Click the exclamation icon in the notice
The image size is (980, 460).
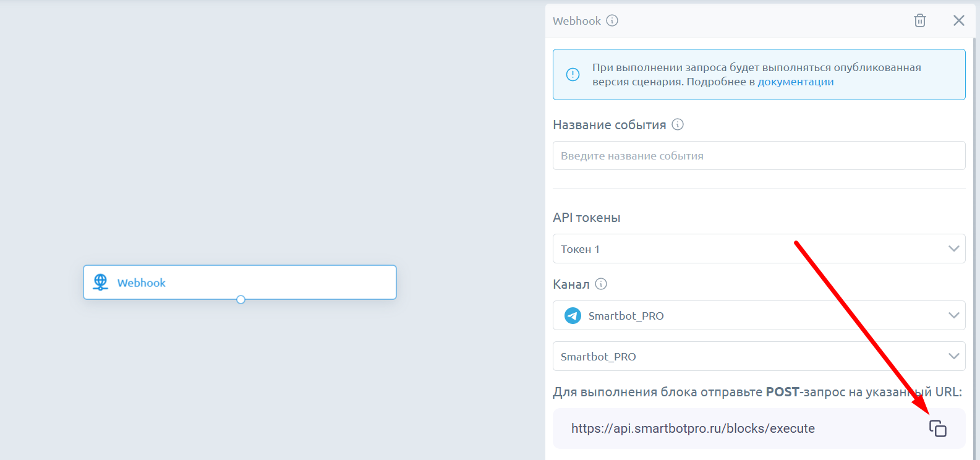click(573, 74)
